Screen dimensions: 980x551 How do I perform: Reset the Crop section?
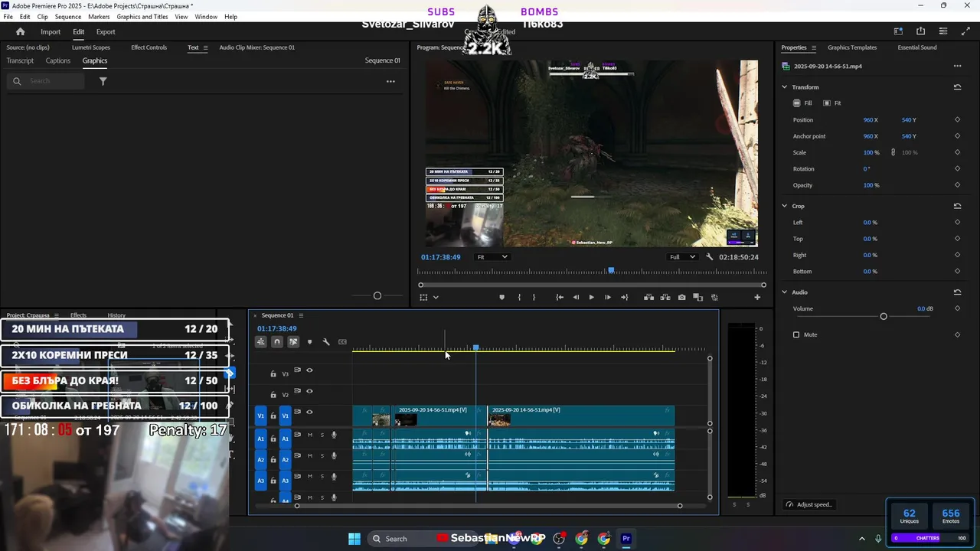point(957,206)
